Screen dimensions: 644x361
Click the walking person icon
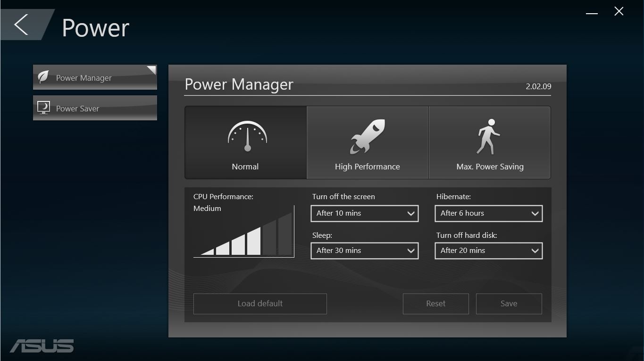(488, 136)
